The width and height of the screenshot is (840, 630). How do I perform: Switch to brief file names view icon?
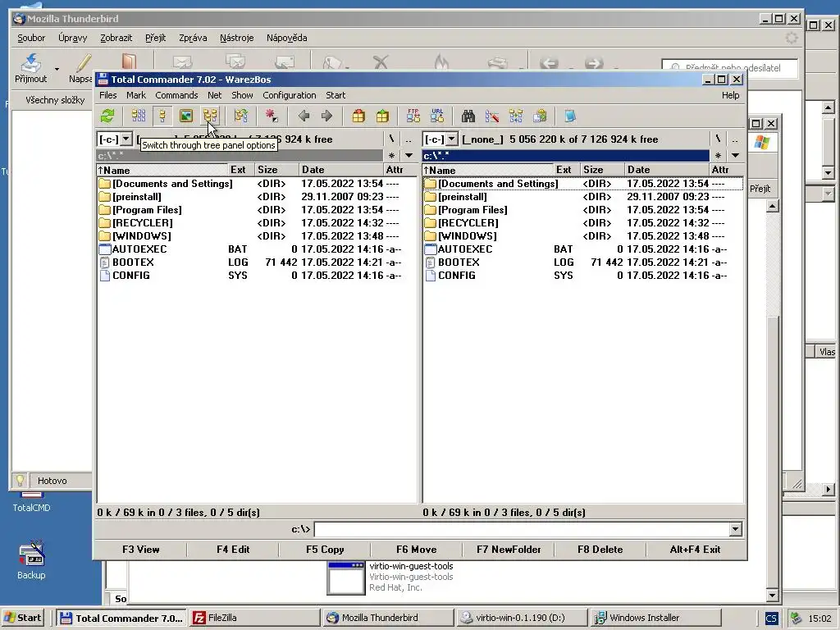click(138, 116)
